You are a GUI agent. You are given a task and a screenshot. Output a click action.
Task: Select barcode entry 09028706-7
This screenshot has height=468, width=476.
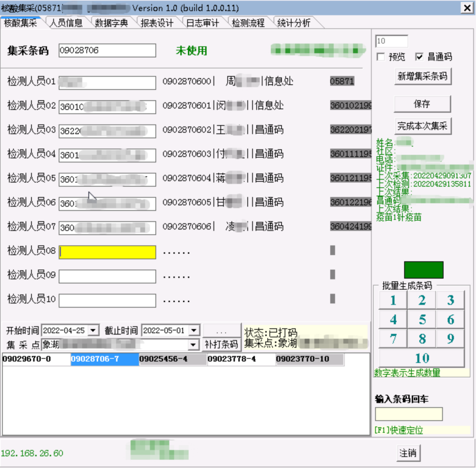pos(105,359)
